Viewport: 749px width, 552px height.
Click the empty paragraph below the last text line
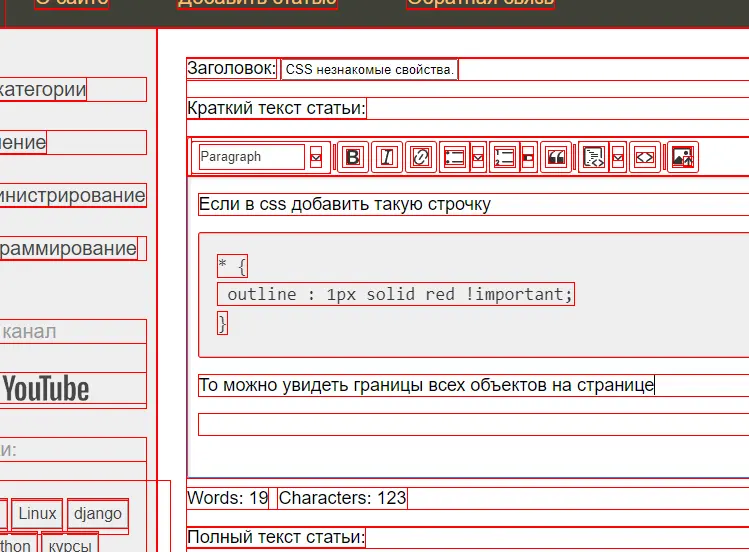click(x=473, y=425)
